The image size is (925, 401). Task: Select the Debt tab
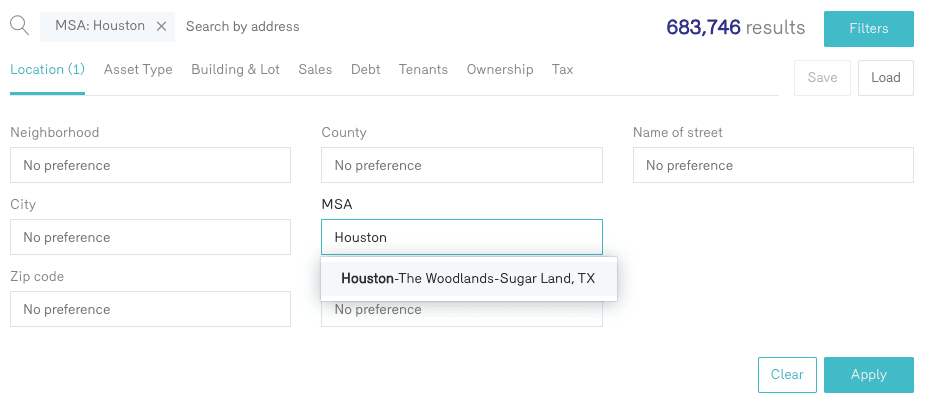click(365, 70)
